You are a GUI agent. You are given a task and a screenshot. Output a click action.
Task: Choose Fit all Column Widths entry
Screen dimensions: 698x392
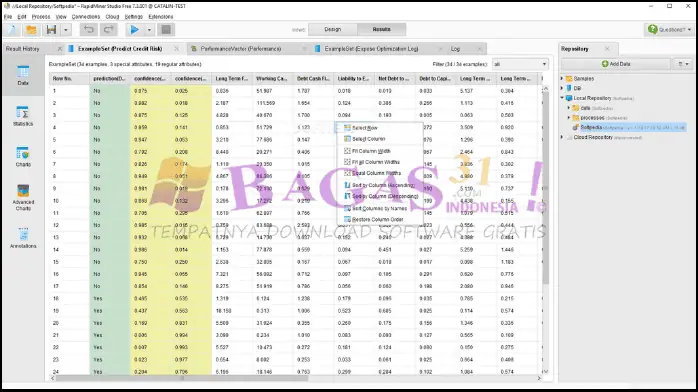click(x=380, y=162)
